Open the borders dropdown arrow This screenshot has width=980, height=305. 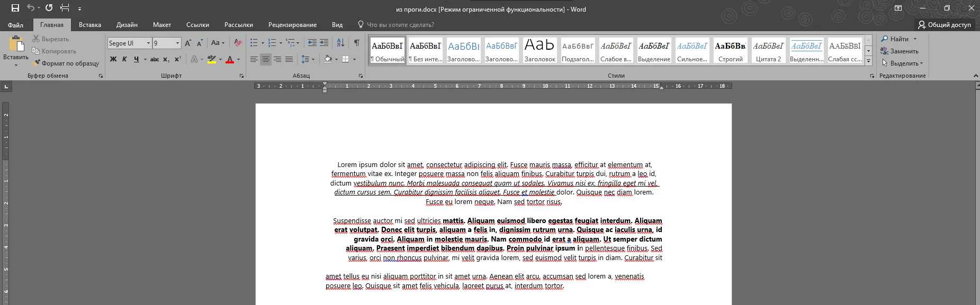click(354, 59)
